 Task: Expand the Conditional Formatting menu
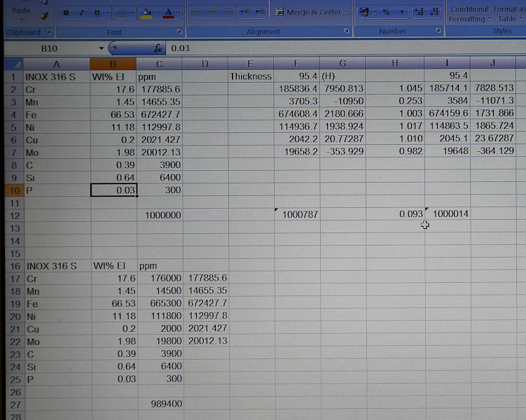(468, 14)
